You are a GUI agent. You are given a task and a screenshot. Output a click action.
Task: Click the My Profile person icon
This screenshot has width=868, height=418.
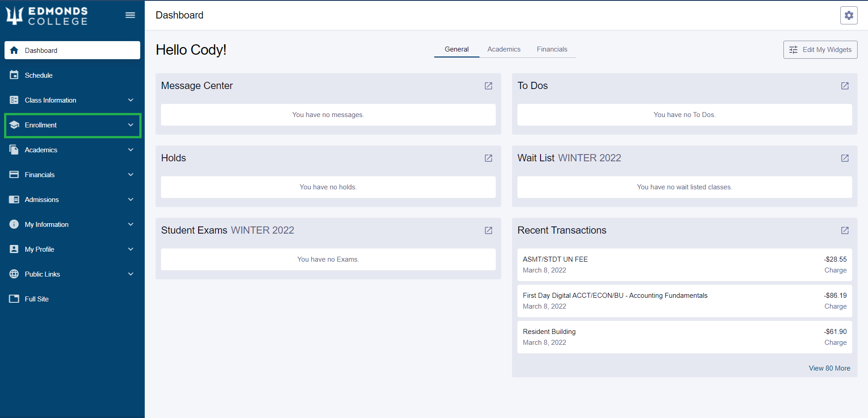pos(14,249)
